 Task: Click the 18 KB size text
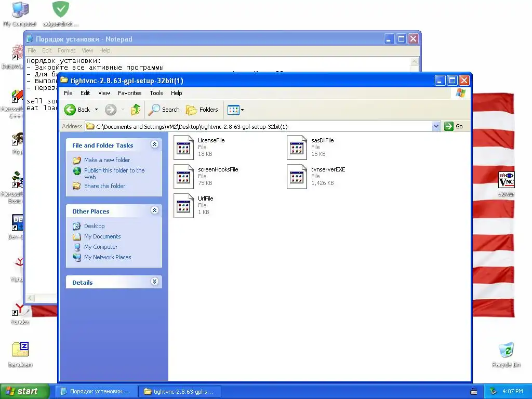tap(205, 154)
